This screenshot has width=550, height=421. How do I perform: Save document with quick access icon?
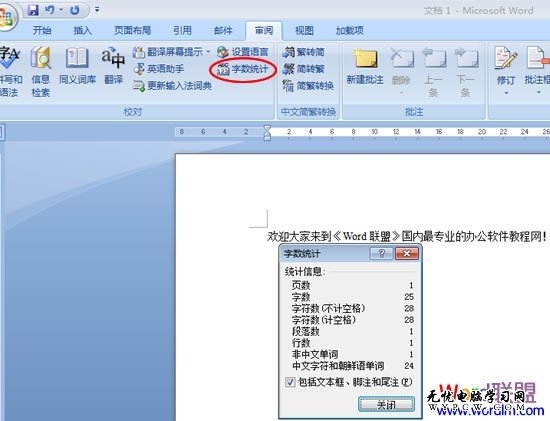pyautogui.click(x=33, y=10)
